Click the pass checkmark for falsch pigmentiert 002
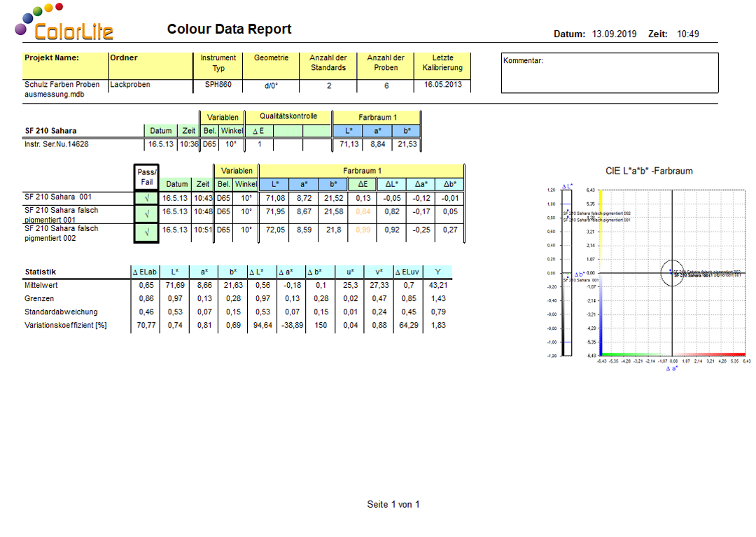This screenshot has width=756, height=537. pos(146,232)
